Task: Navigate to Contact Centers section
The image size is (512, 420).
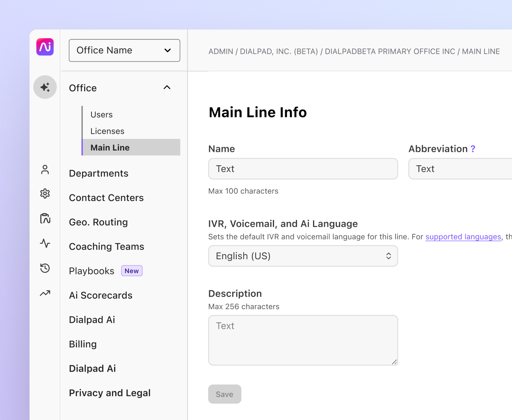Action: coord(106,198)
